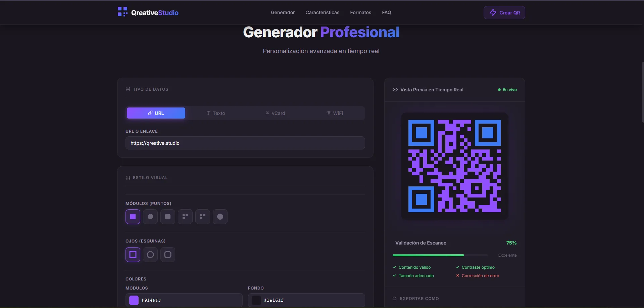Select the circle eye corner style
This screenshot has height=308, width=644.
[x=150, y=255]
